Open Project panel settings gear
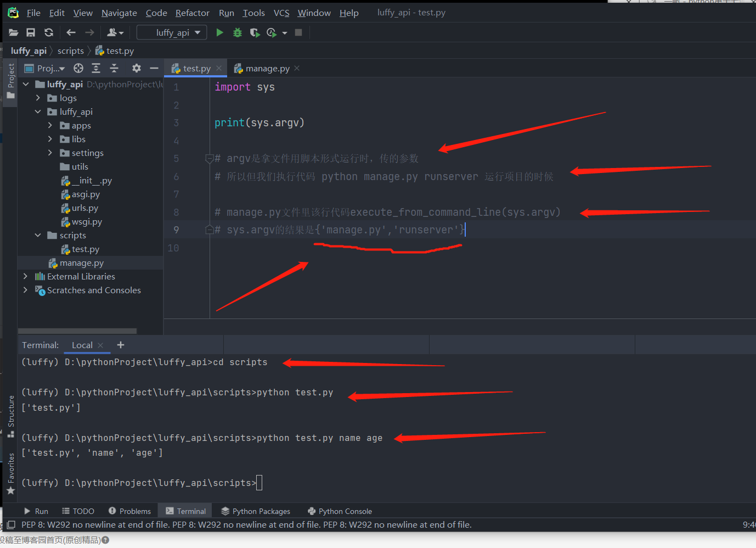Viewport: 756px width, 548px height. click(137, 68)
